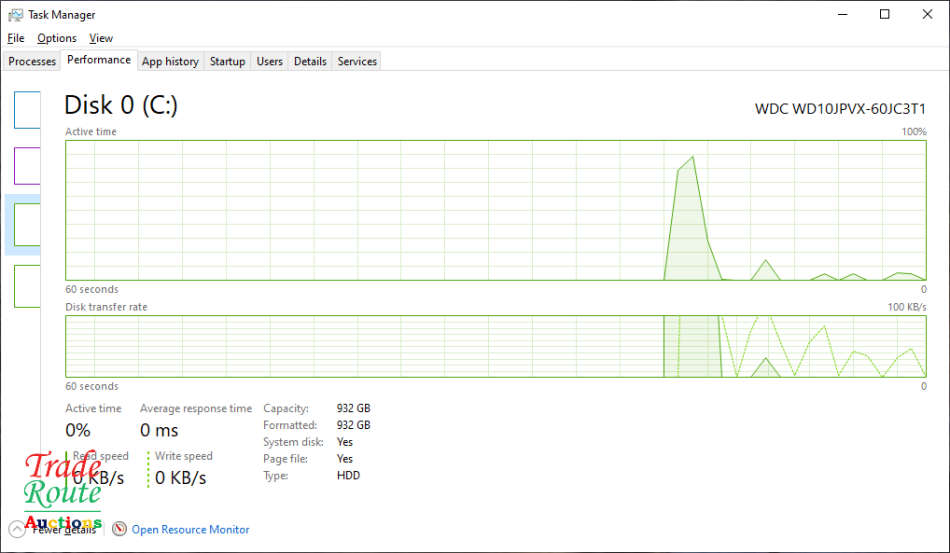Open the File menu

pos(15,38)
